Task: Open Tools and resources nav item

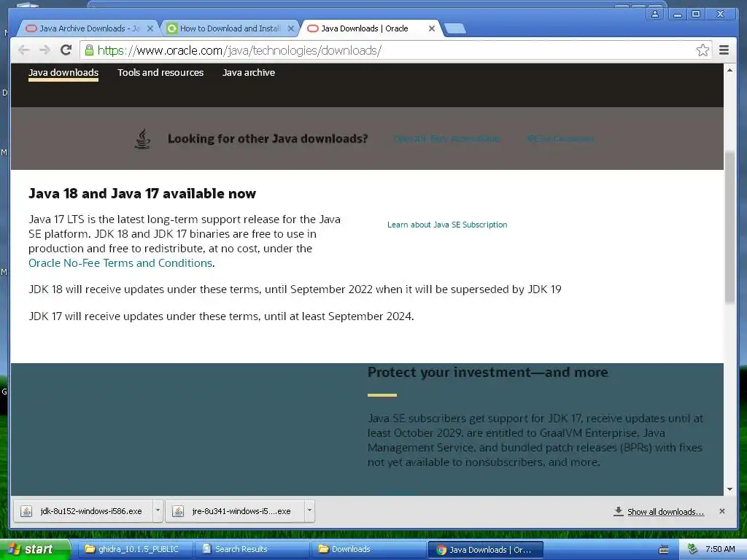Action: [160, 73]
